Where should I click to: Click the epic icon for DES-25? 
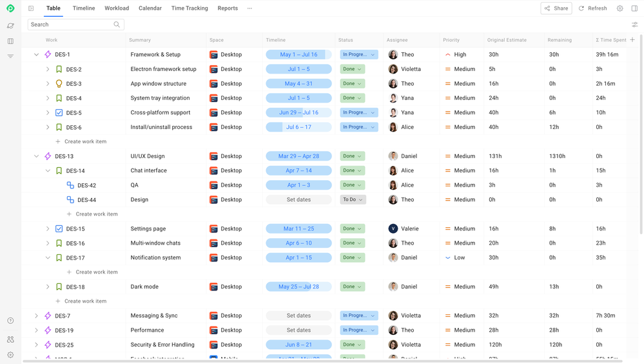48,345
